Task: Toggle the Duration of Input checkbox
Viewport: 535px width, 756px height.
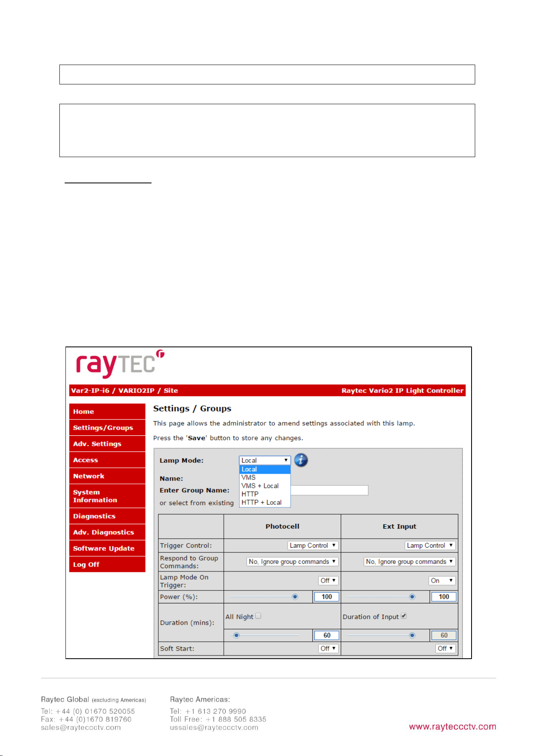Action: [x=404, y=616]
